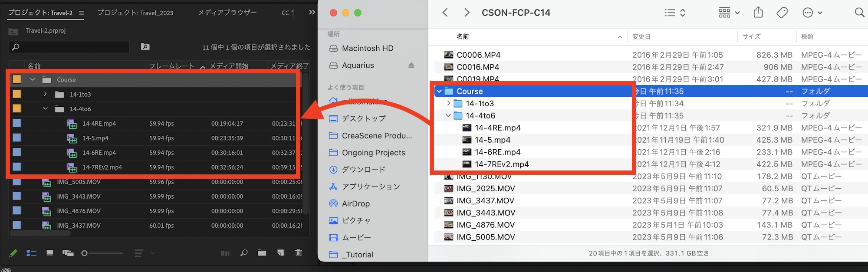868x272 pixels.
Task: Switch project panel to freeform view
Action: click(x=68, y=253)
